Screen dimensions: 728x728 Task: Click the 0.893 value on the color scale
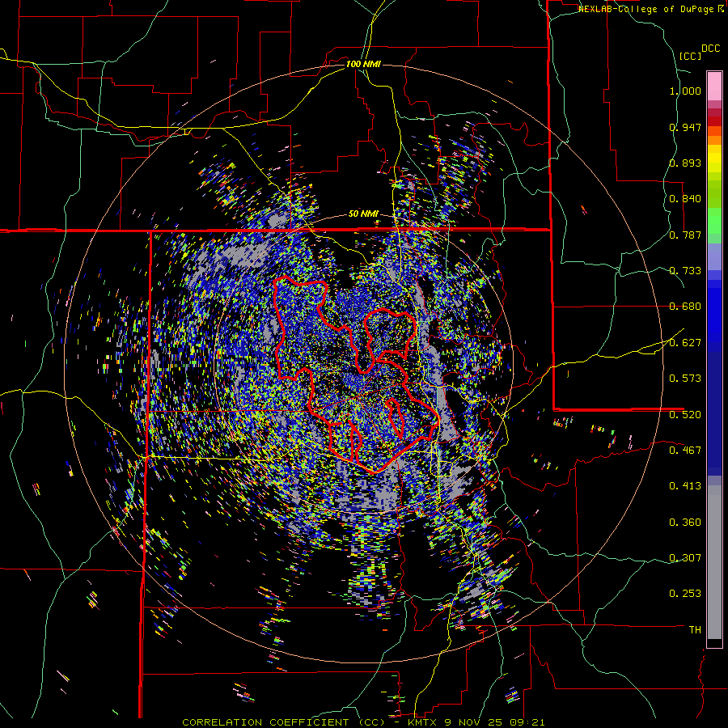(685, 163)
